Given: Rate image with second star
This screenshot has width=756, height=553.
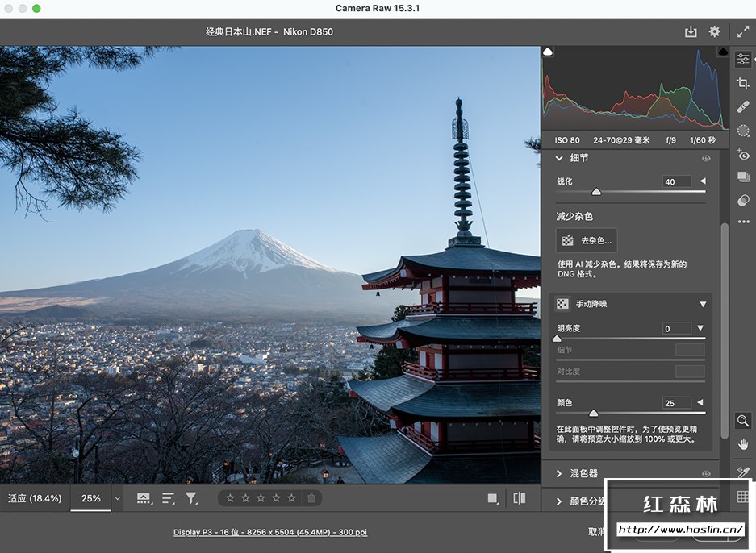Looking at the screenshot, I should (x=245, y=498).
